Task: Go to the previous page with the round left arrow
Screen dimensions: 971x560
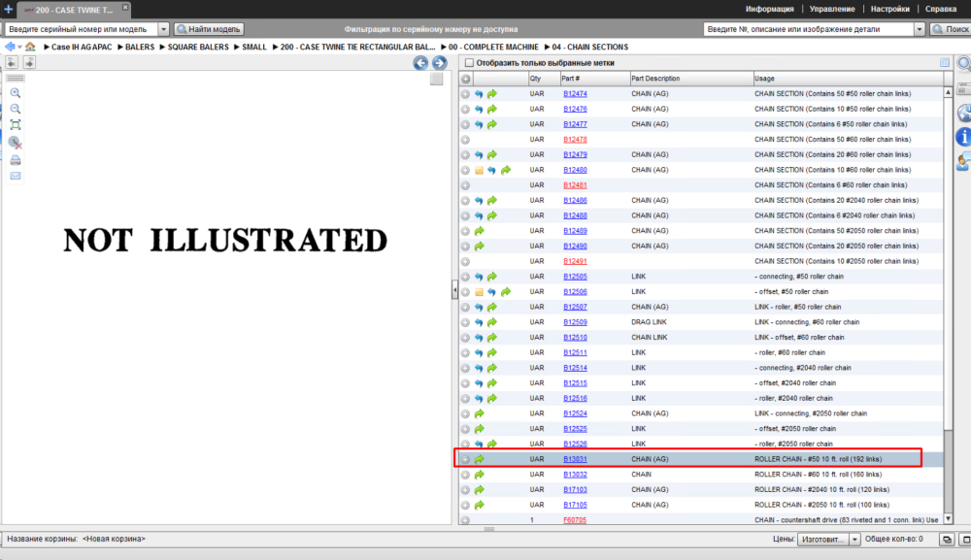Action: click(x=420, y=63)
